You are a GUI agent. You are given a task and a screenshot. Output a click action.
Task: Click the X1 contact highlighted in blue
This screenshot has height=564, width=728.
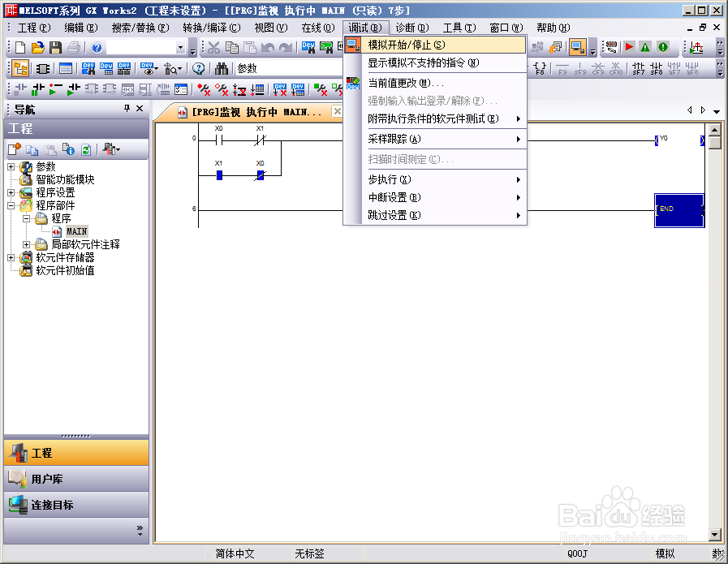(219, 175)
